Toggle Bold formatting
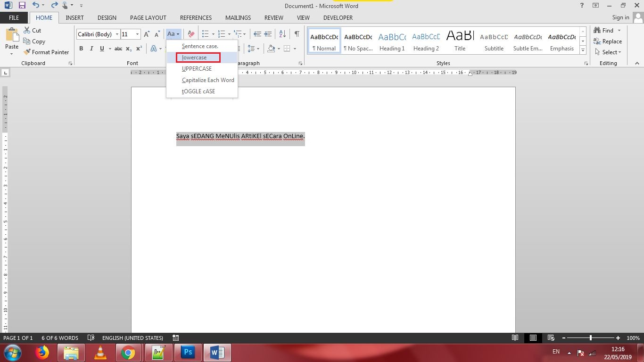This screenshot has width=644, height=362. click(x=81, y=48)
